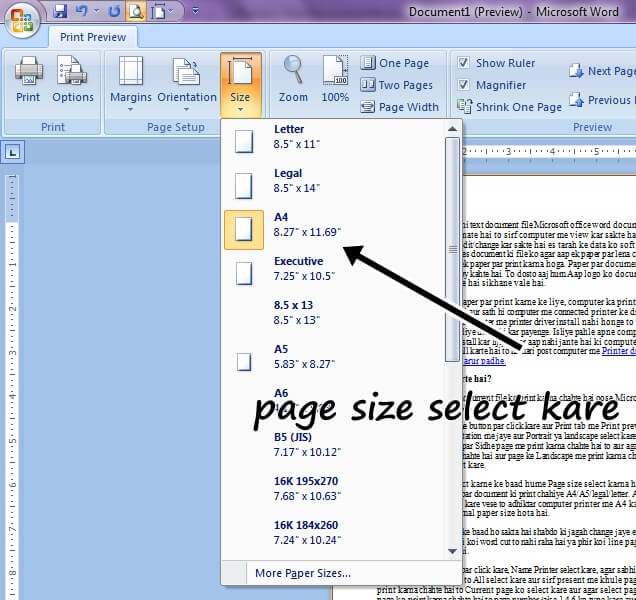Image resolution: width=636 pixels, height=600 pixels.
Task: Toggle the Show Ruler checkbox
Action: click(464, 63)
